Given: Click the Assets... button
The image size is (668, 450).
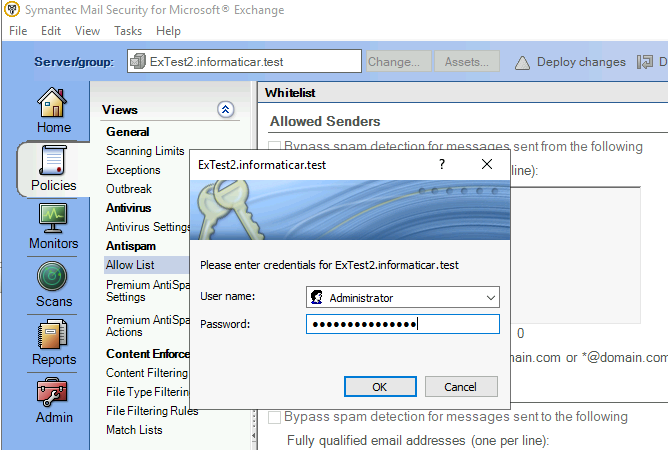Looking at the screenshot, I should click(x=466, y=61).
